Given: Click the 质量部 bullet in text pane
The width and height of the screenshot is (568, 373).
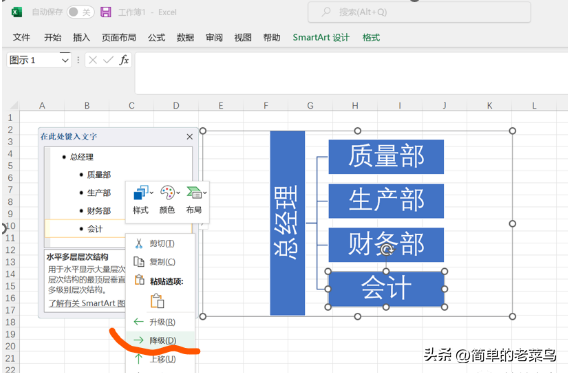Looking at the screenshot, I should tap(99, 175).
